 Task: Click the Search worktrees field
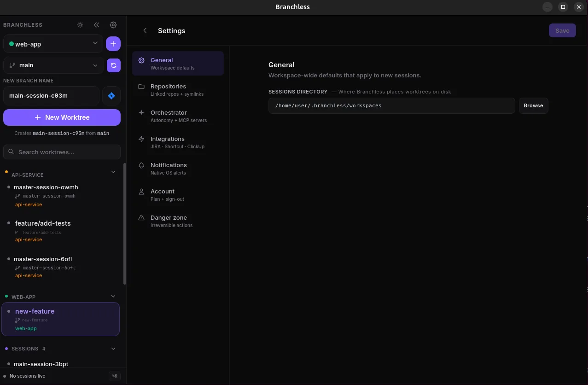62,152
